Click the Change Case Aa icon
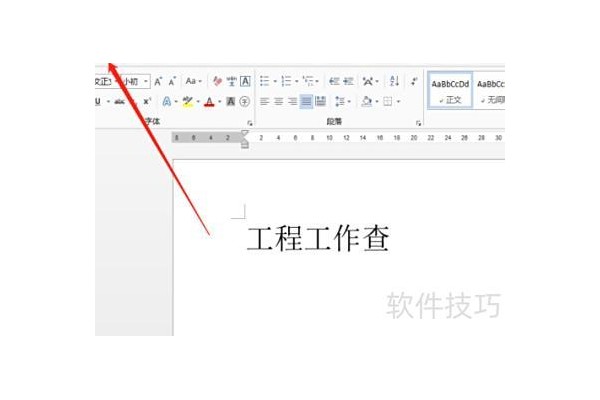The width and height of the screenshot is (600, 400). click(x=191, y=81)
